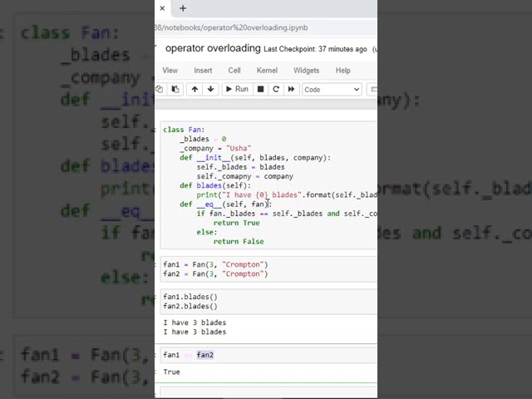This screenshot has height=399, width=532.
Task: Restart and run all with fast-forward icon
Action: [291, 89]
